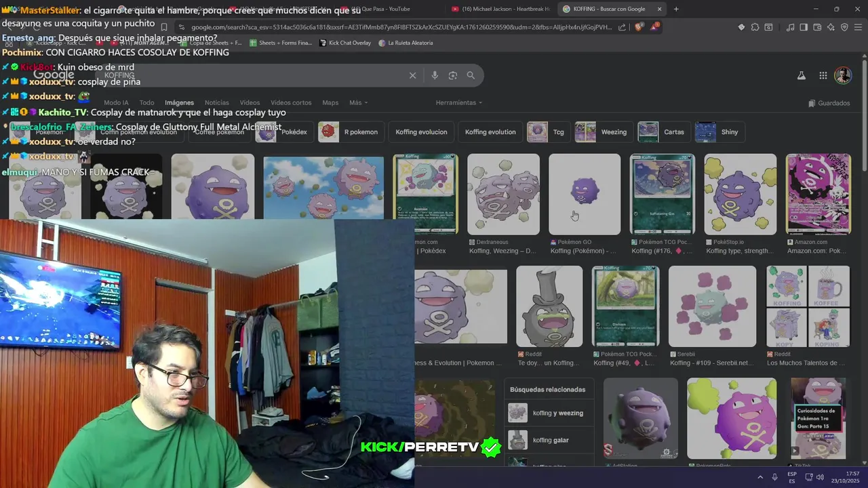The height and width of the screenshot is (488, 868).
Task: Submit search with the magnifier icon
Action: click(x=471, y=75)
